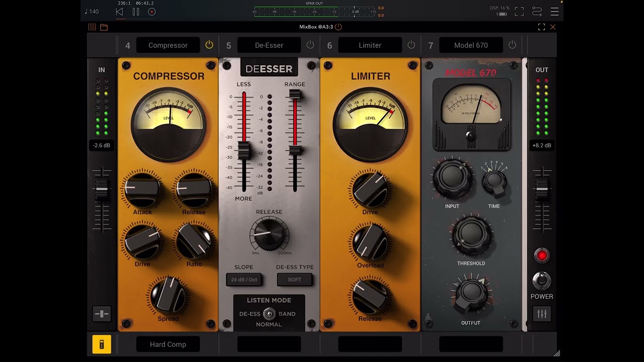Viewport: 644px width, 362px height.
Task: Open the routing icon in top bar
Action: click(x=537, y=12)
